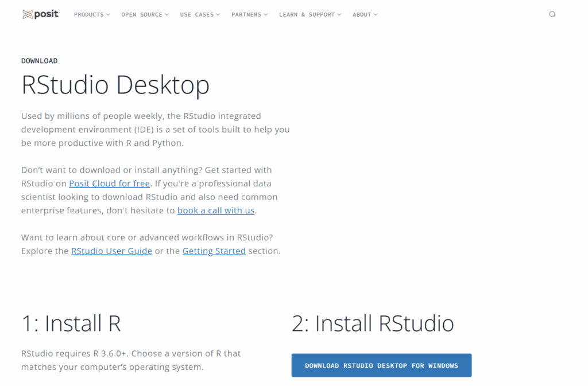Open the Open Source menu label
588x386 pixels.
point(141,14)
